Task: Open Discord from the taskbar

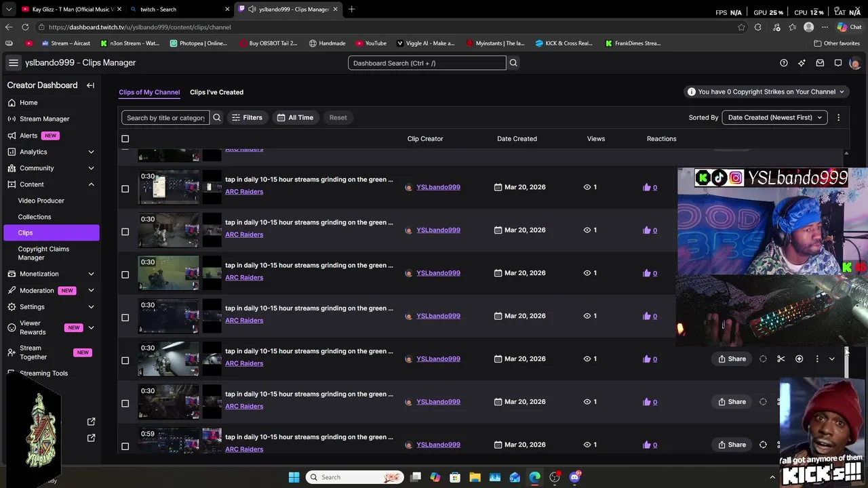Action: point(575,477)
